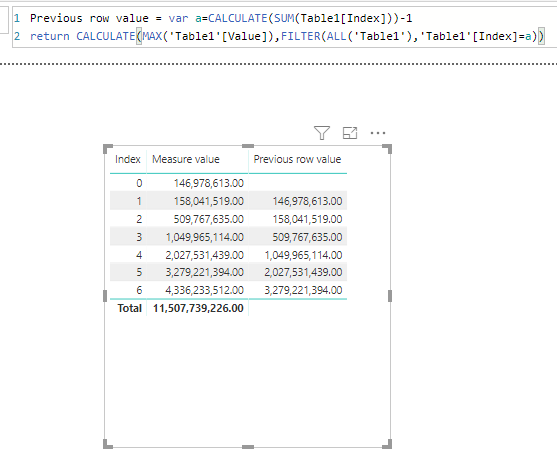This screenshot has width=557, height=476.
Task: Click Previous row value 158,041,519.00 in row 2
Action: [308, 219]
